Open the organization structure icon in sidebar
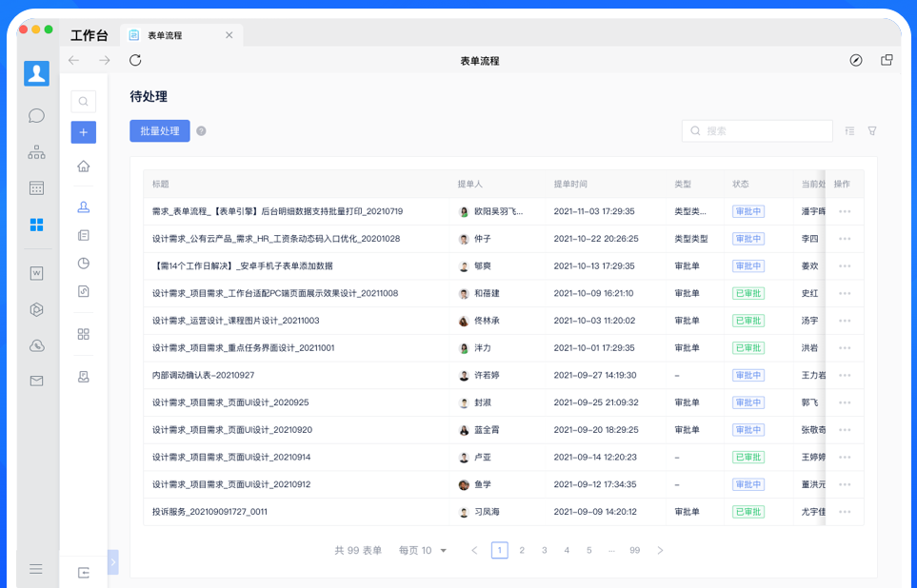Screen dimensions: 917x588 click(x=36, y=152)
